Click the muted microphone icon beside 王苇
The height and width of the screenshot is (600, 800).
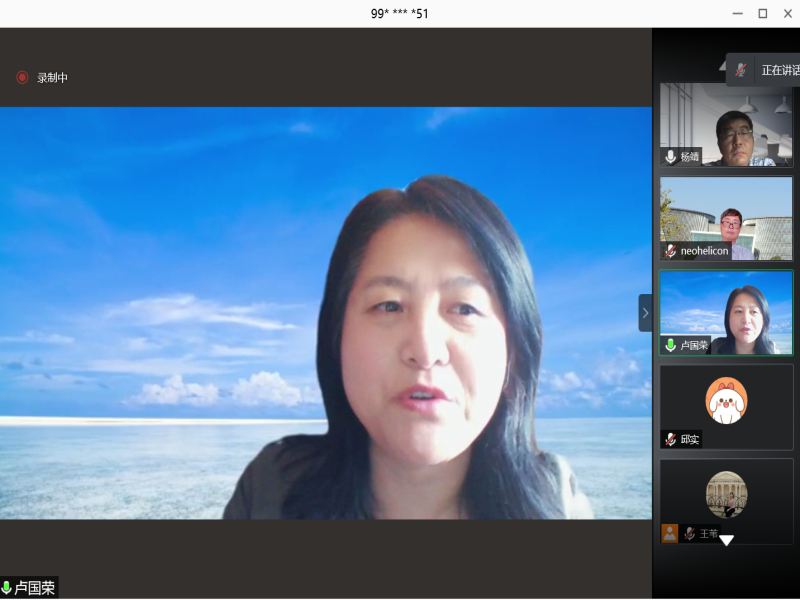pyautogui.click(x=689, y=534)
